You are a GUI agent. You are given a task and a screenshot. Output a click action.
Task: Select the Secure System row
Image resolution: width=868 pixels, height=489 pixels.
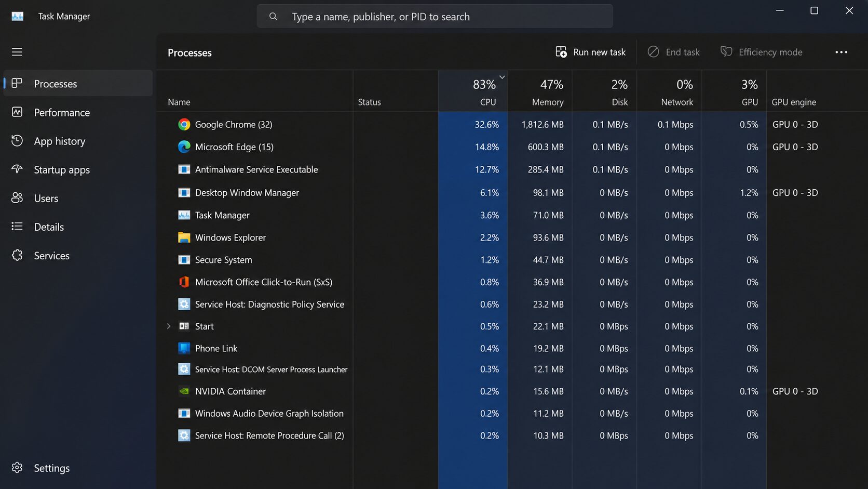click(x=512, y=260)
